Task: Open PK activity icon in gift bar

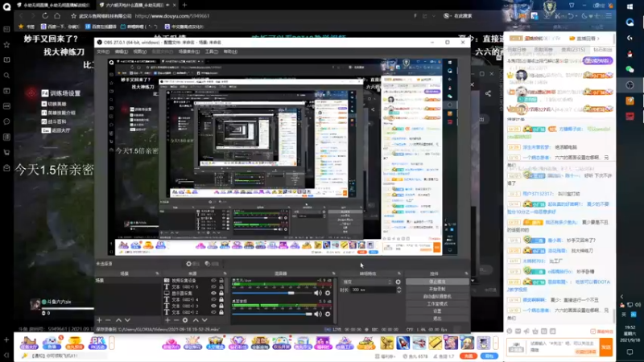Action: pos(97,343)
